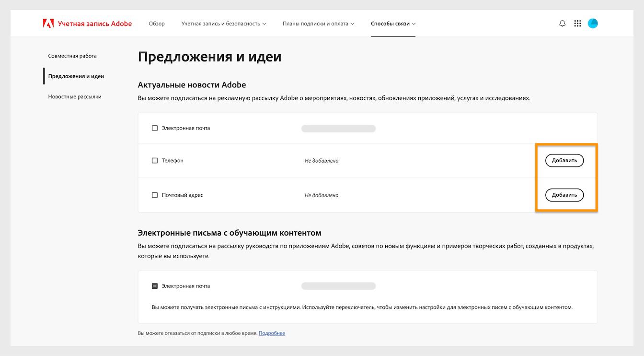
Task: Click the Электронные письма с обучающим контентом heading
Action: [x=230, y=233]
